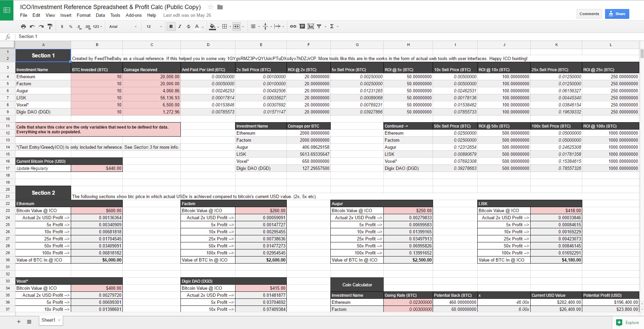
Task: Open the Add-ons menu
Action: coord(133,15)
